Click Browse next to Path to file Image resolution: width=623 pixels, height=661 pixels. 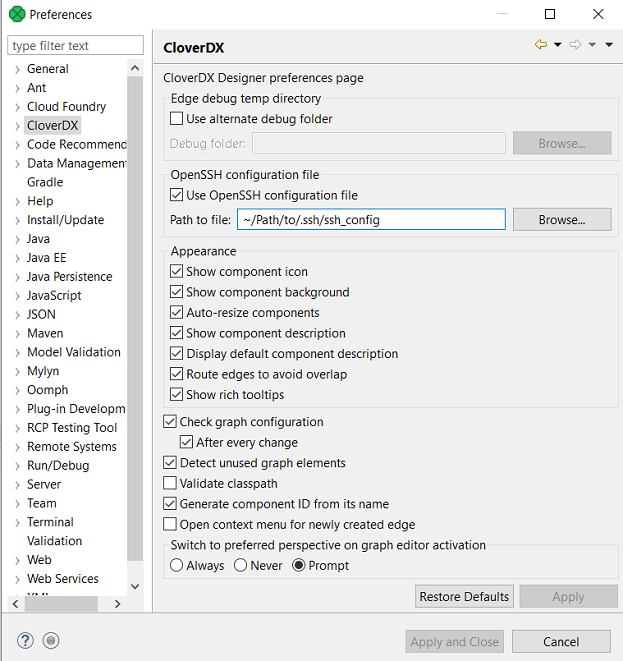562,219
